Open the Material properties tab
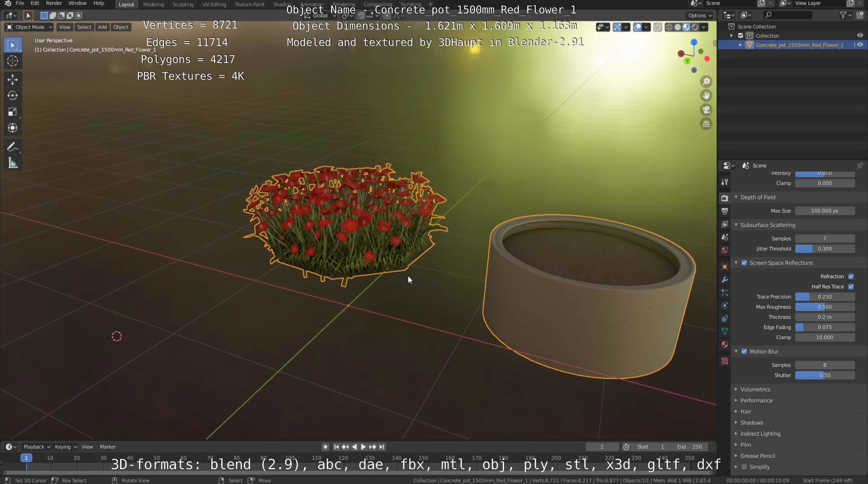This screenshot has height=484, width=868. (x=725, y=344)
